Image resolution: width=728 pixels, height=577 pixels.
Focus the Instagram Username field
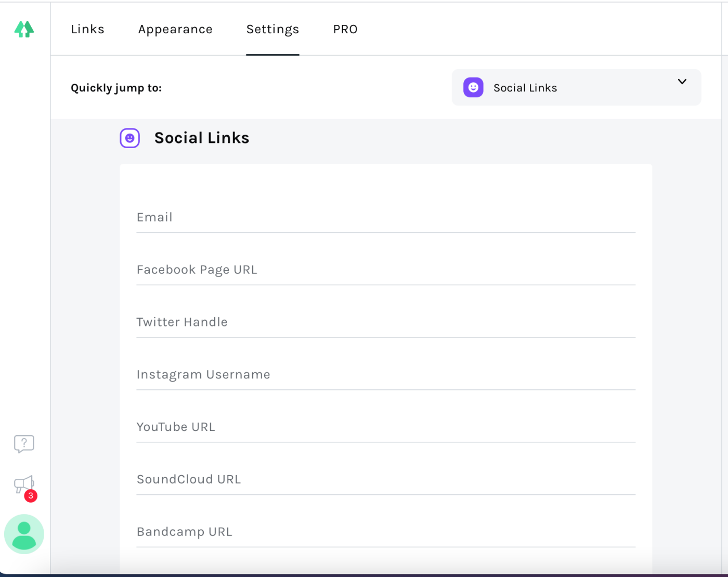386,375
